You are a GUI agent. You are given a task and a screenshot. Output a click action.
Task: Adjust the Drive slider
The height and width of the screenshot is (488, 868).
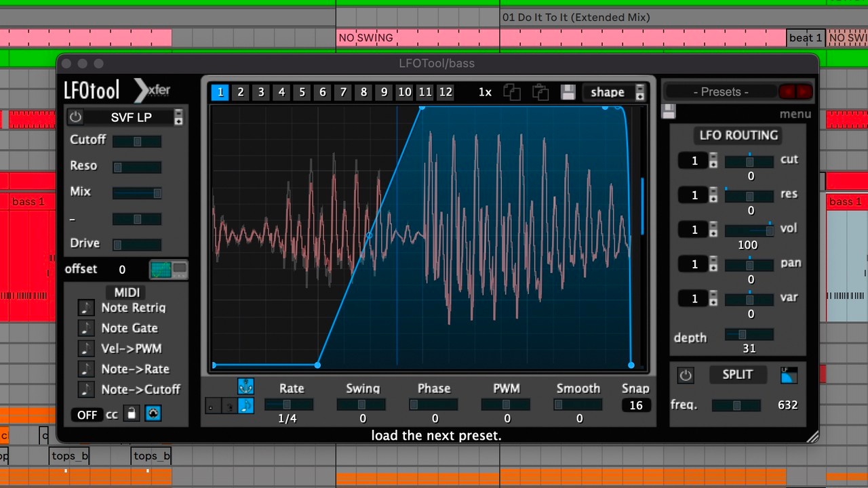click(x=137, y=245)
